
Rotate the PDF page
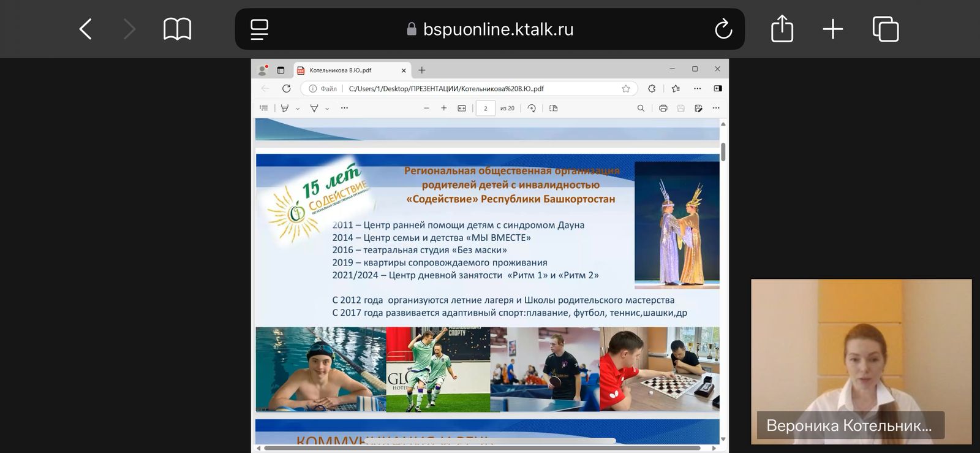(x=532, y=108)
